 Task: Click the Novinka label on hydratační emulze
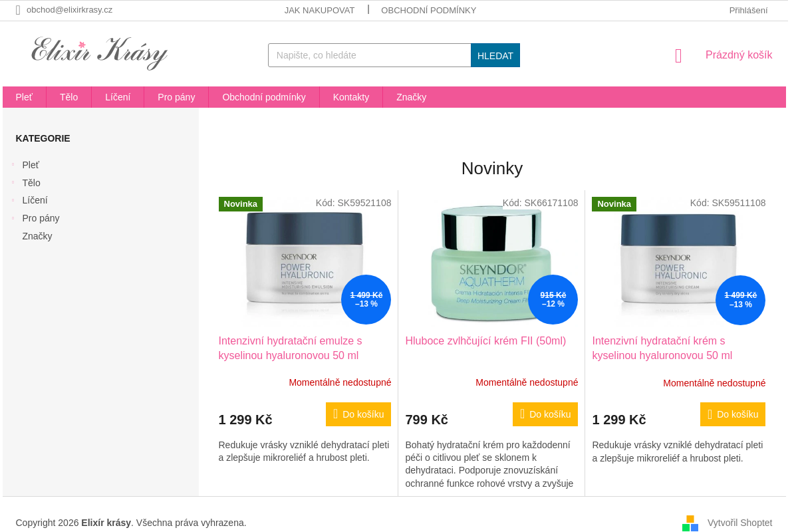(241, 204)
